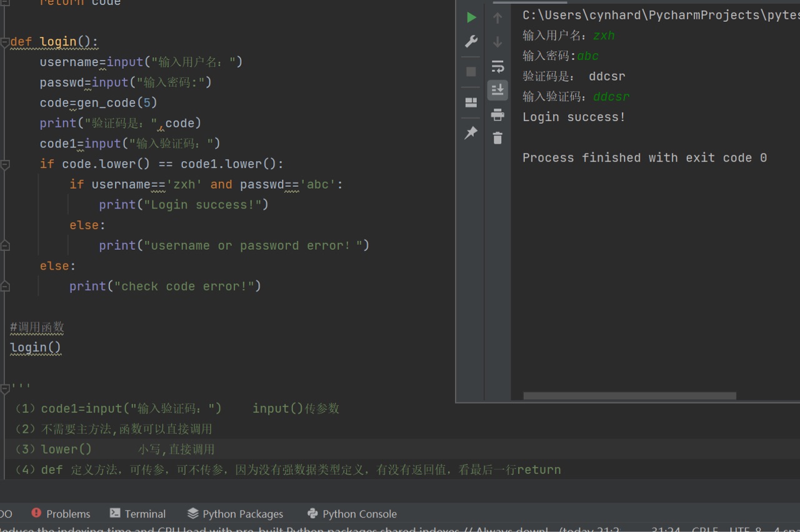
Task: Open the Terminal tool window tab
Action: 137,514
